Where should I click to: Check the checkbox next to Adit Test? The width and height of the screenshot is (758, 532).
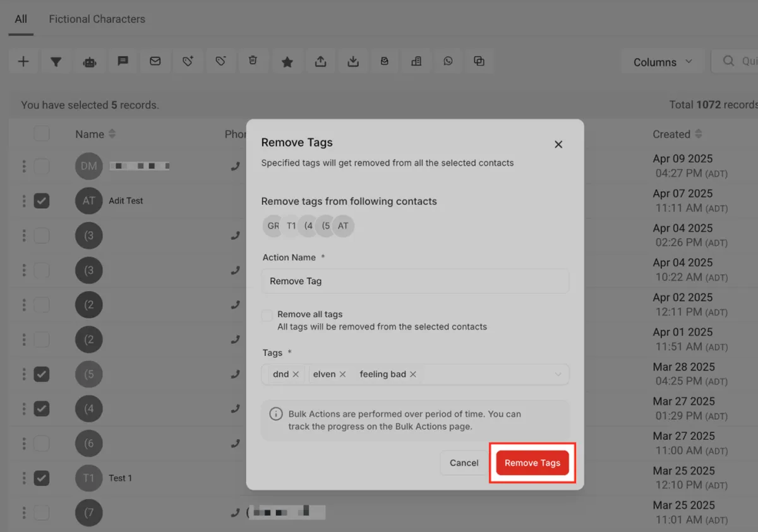(x=41, y=201)
